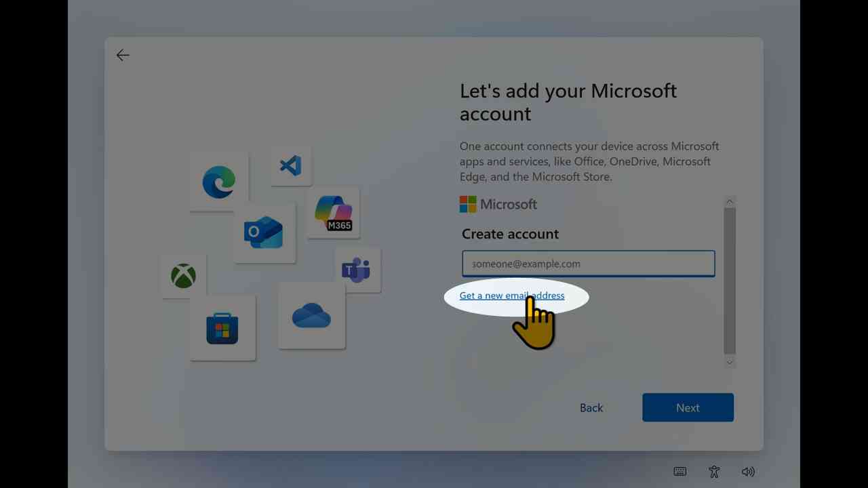Click the Microsoft Edge icon tile
The width and height of the screenshot is (868, 488).
tap(219, 182)
